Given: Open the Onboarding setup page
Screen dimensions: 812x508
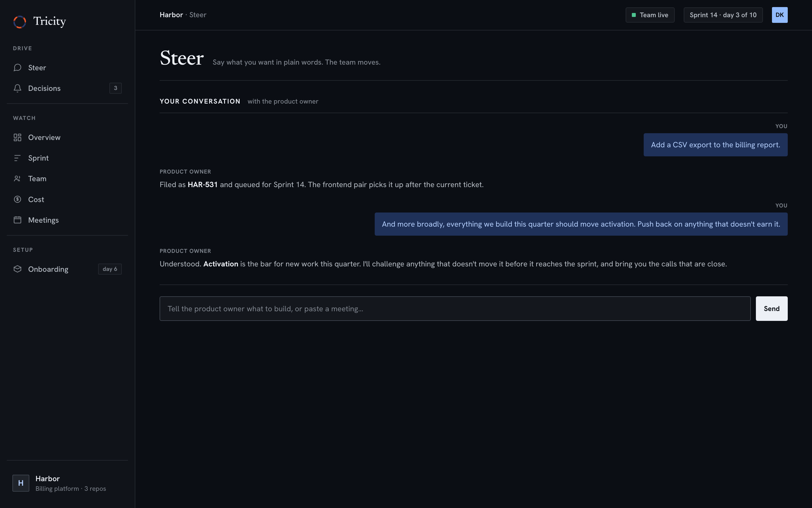Looking at the screenshot, I should click(x=67, y=269).
